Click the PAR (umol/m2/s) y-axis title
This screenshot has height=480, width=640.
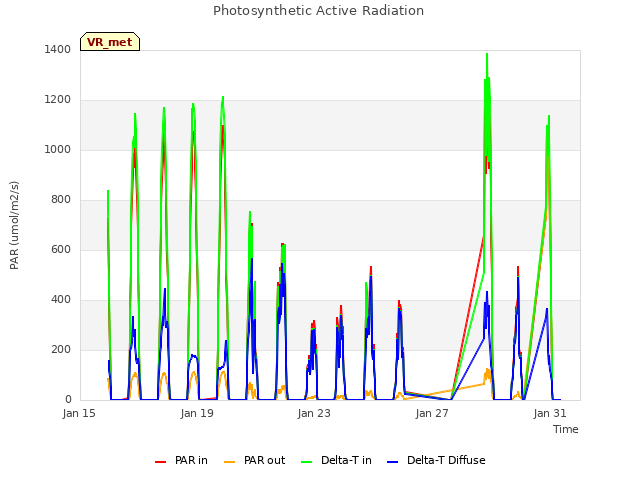(x=14, y=225)
